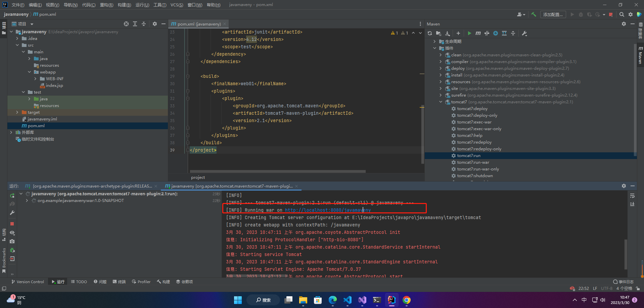Click the green Run Maven Build icon

(x=469, y=33)
